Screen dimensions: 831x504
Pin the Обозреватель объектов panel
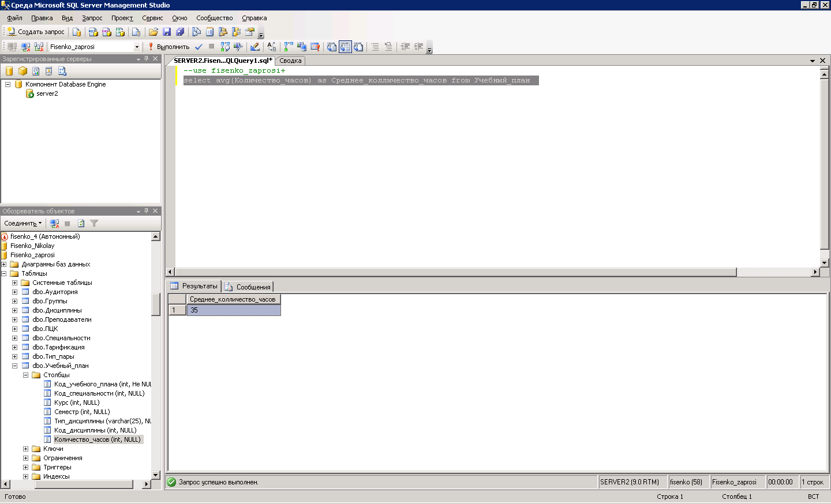coord(147,211)
